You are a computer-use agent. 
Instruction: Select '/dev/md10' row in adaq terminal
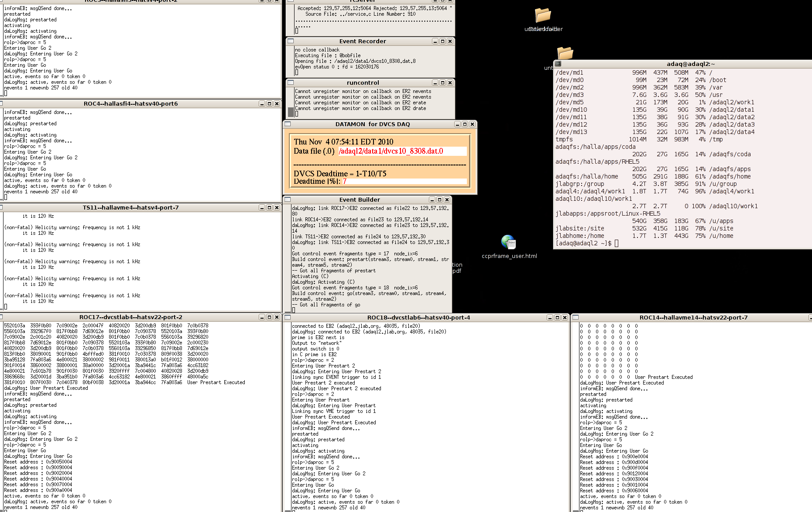[x=655, y=110]
